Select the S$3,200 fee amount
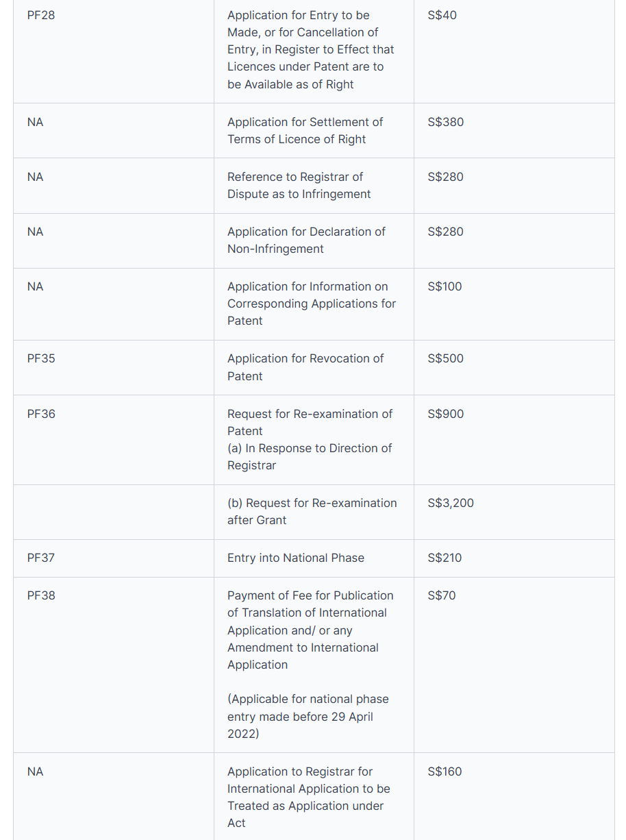The image size is (626, 840). pyautogui.click(x=450, y=503)
